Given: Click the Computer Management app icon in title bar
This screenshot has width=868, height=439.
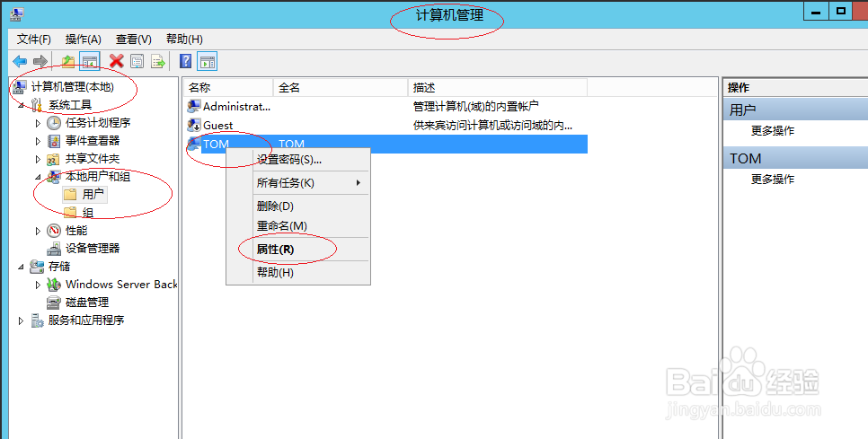Looking at the screenshot, I should (x=16, y=14).
